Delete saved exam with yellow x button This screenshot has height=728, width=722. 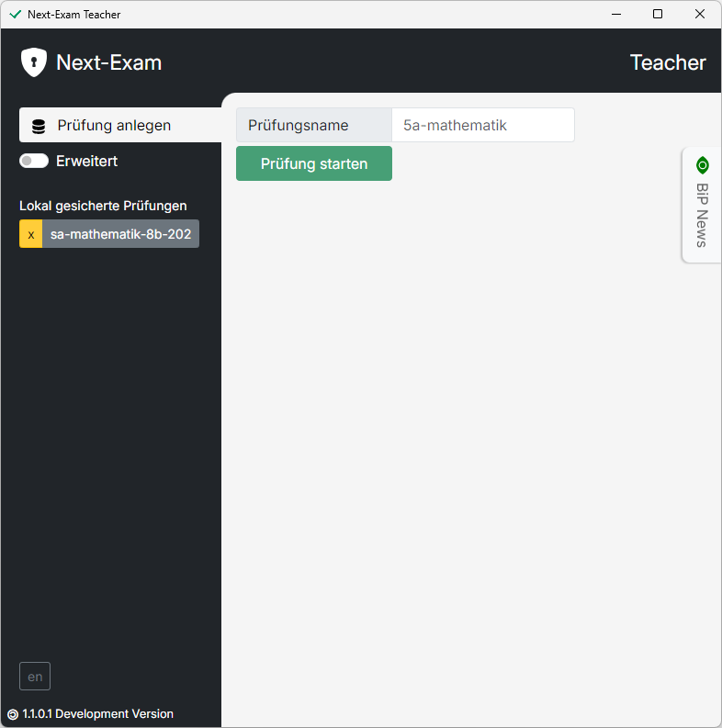click(x=31, y=234)
